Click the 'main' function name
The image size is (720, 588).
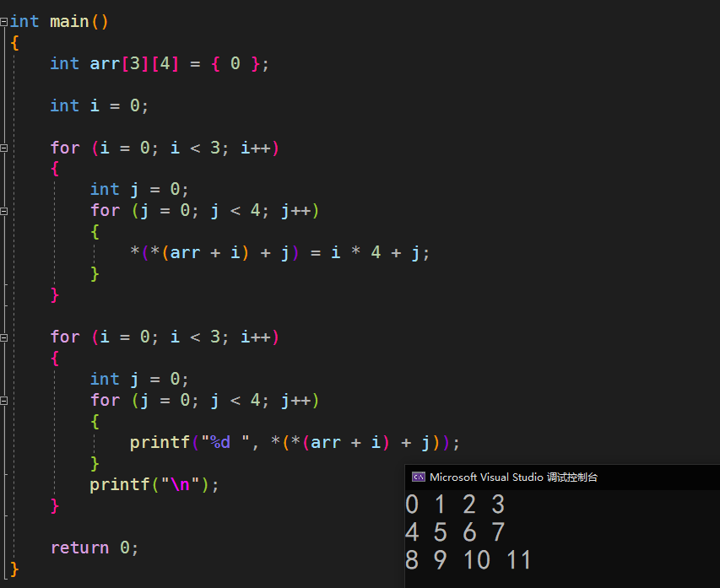[x=69, y=22]
